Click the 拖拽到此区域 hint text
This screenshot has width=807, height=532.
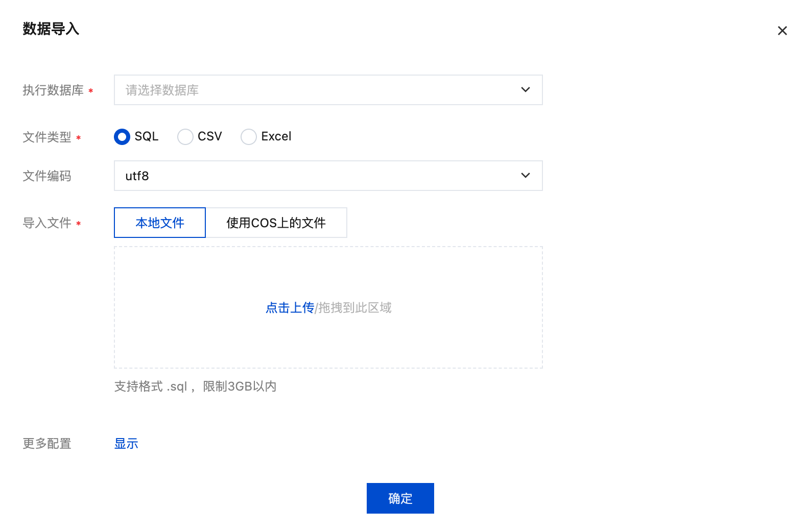coord(354,308)
